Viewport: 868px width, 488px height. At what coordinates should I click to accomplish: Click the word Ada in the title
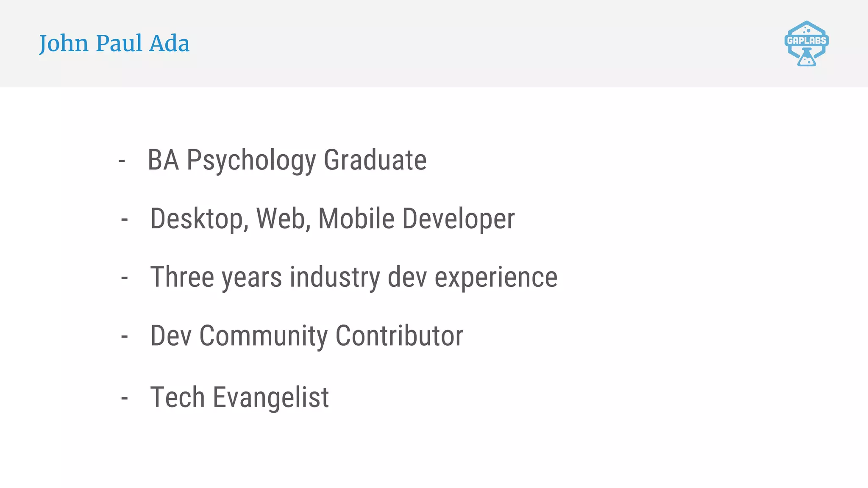(169, 43)
